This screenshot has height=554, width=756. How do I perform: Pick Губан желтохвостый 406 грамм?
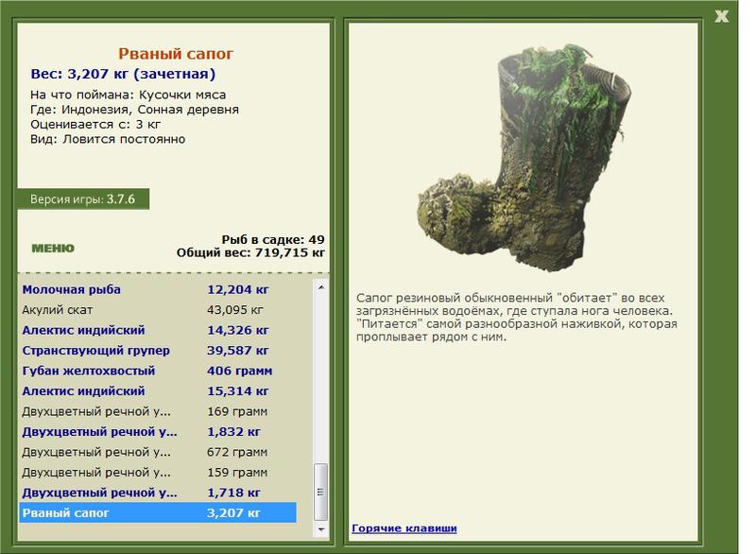click(x=88, y=371)
